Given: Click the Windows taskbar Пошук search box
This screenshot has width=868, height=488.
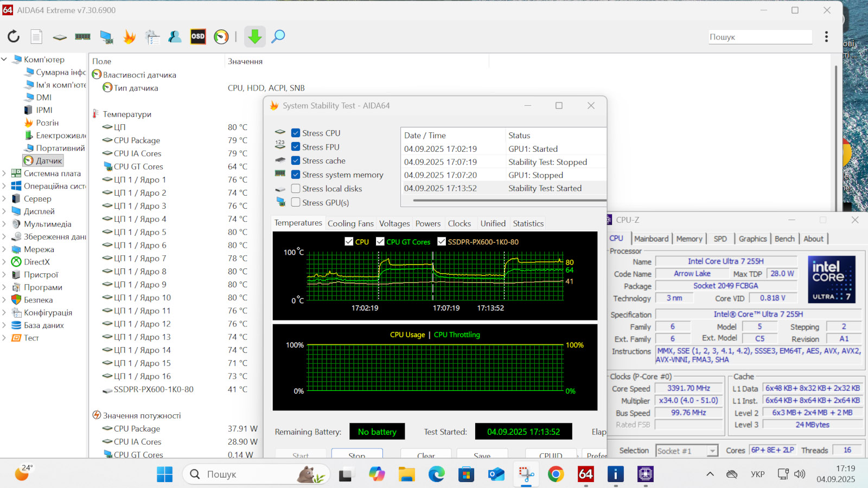Looking at the screenshot, I should tap(256, 474).
